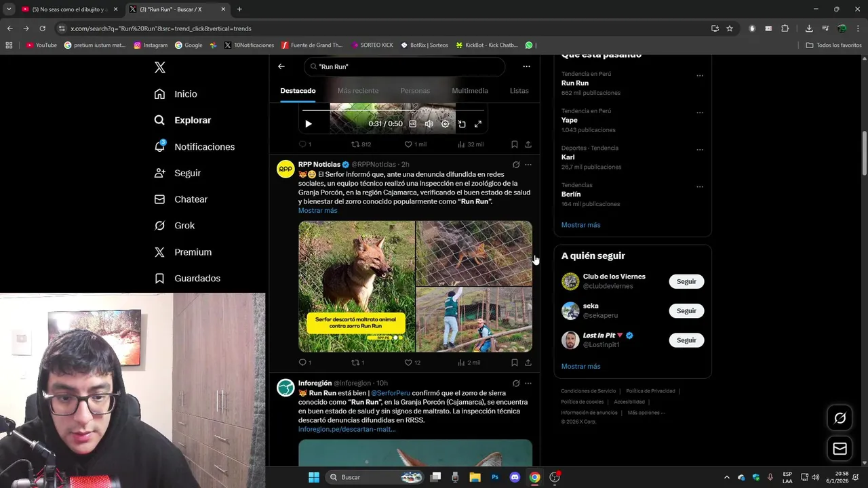The width and height of the screenshot is (868, 488).
Task: Open more options on RPP Noticias post
Action: coord(528,165)
